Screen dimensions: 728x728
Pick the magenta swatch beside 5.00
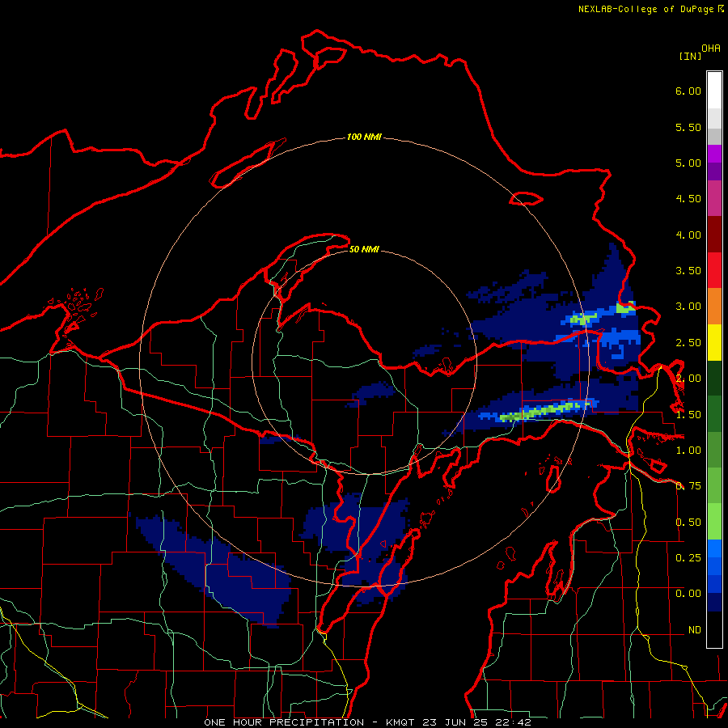click(x=714, y=154)
